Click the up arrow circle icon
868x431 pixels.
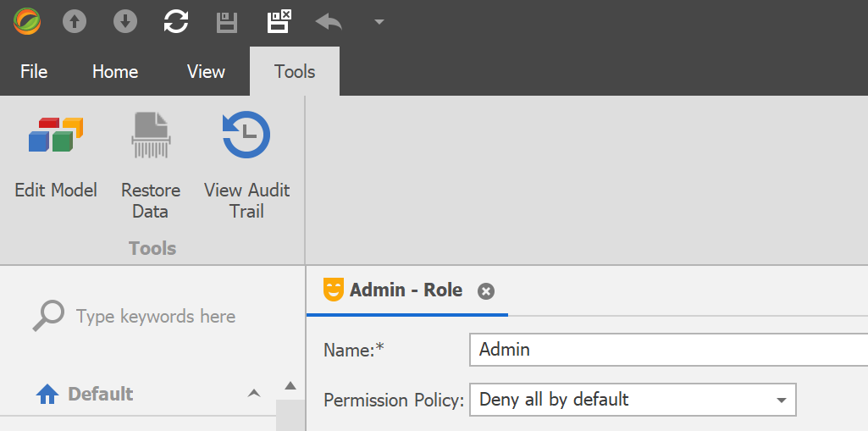[x=75, y=22]
